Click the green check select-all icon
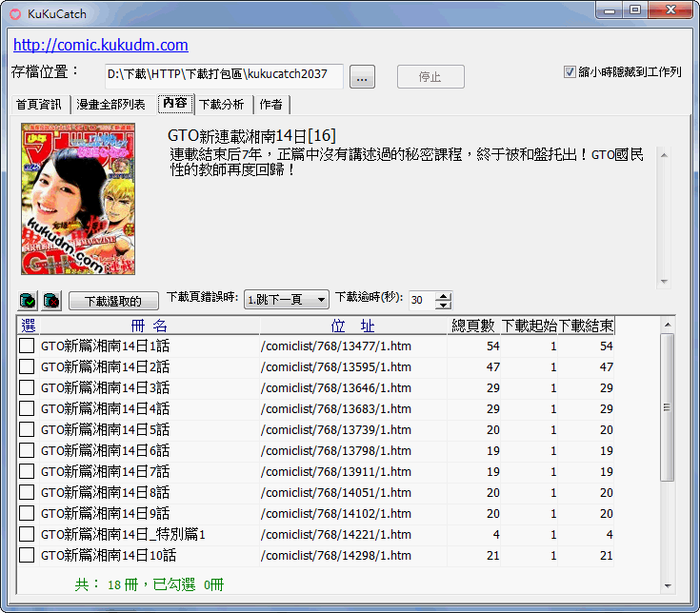This screenshot has width=700, height=613. tap(28, 300)
